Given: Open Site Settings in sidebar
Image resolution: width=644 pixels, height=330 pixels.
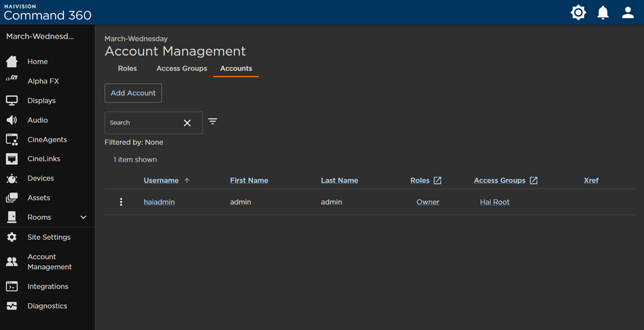Looking at the screenshot, I should (49, 237).
